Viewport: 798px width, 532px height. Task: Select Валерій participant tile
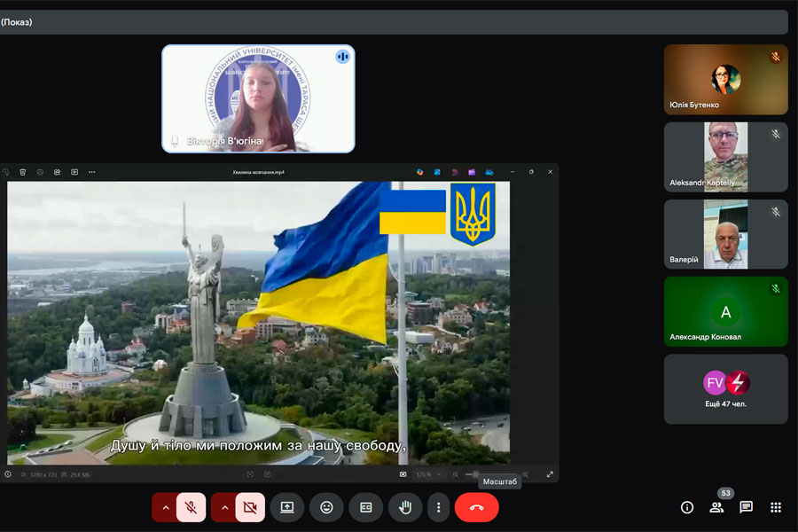(725, 234)
